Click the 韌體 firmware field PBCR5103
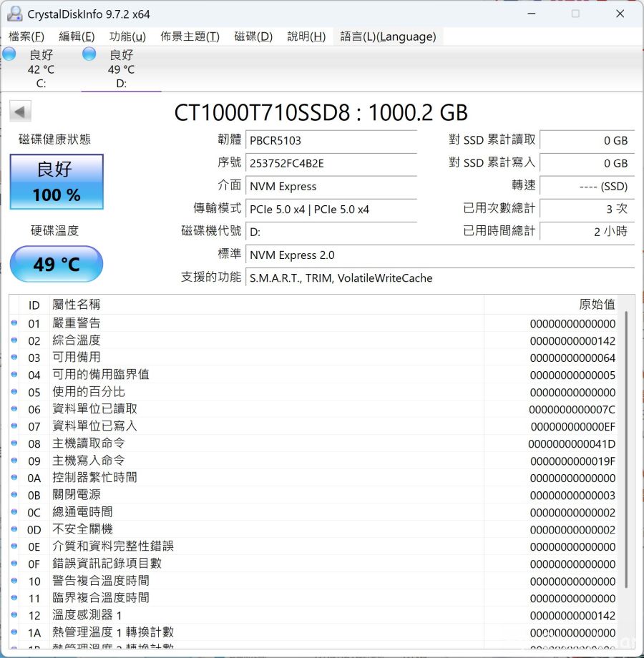Image resolution: width=644 pixels, height=658 pixels. 331,140
